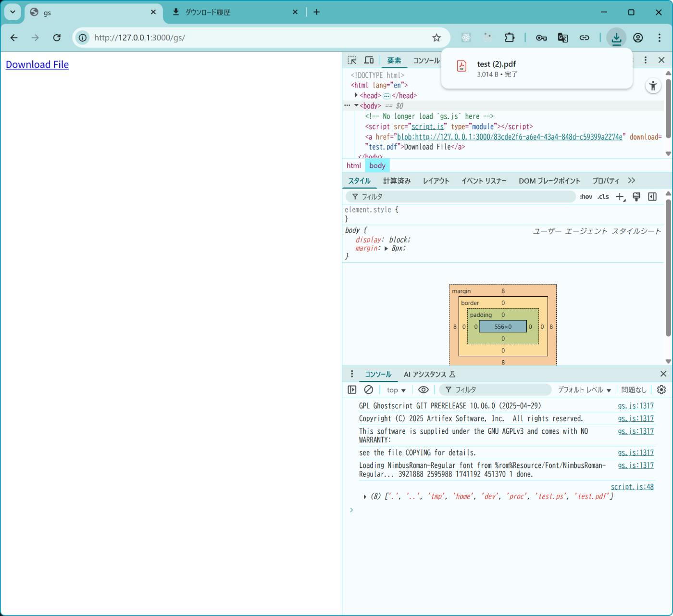Screen dimensions: 673x616
Task: Select the drawer コンソール tab
Action: point(378,374)
